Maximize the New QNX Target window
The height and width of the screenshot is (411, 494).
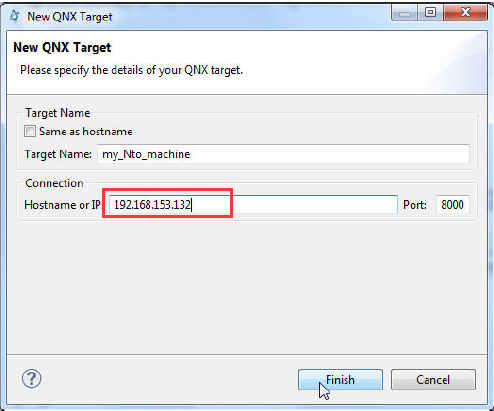pos(430,13)
